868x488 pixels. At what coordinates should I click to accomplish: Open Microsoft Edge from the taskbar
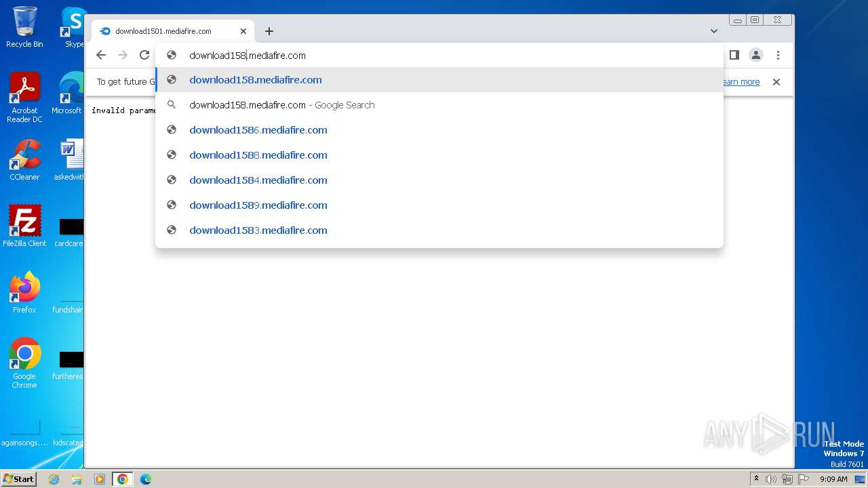tap(145, 479)
